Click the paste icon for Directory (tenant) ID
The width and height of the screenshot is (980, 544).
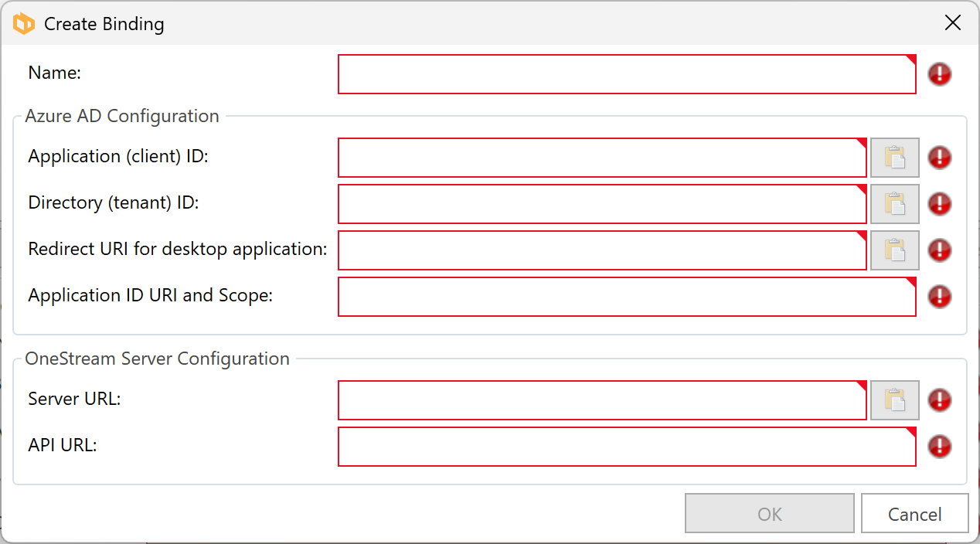[x=895, y=204]
